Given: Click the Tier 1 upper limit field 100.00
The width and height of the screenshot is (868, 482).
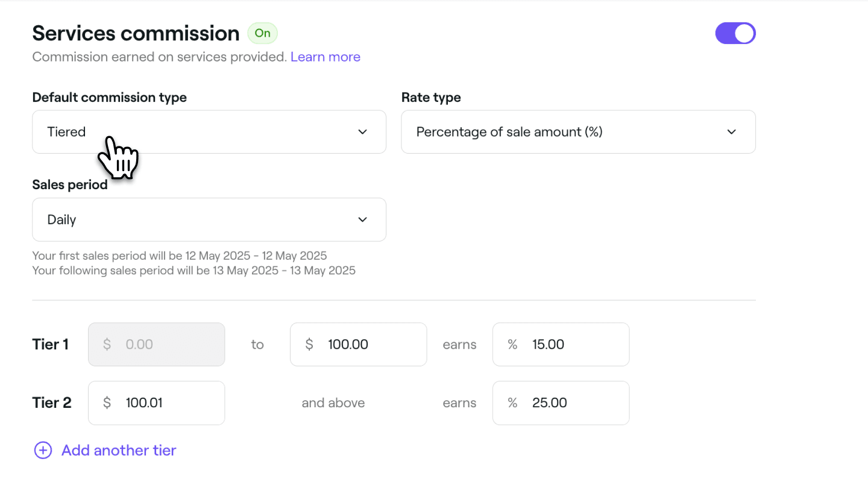Looking at the screenshot, I should pyautogui.click(x=368, y=345).
